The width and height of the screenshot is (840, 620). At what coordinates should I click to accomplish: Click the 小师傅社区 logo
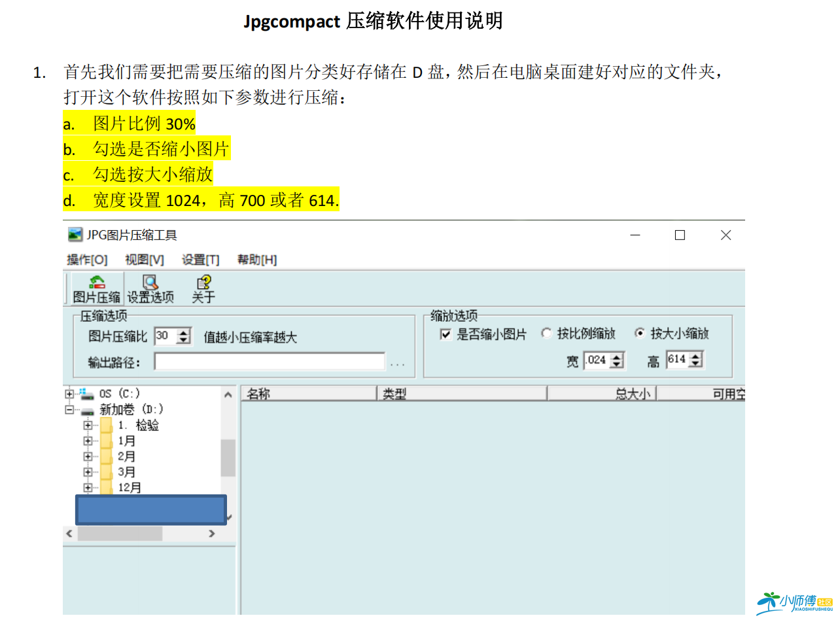click(796, 600)
